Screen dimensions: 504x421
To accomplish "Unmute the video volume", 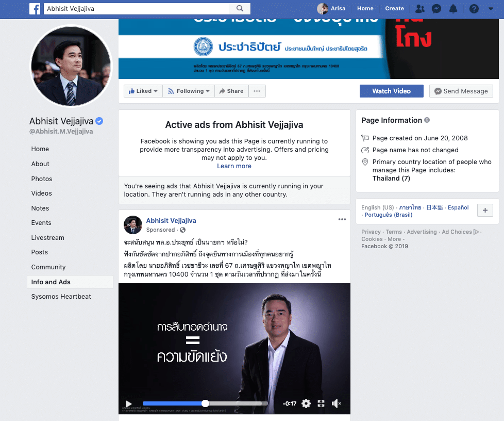I will (336, 403).
